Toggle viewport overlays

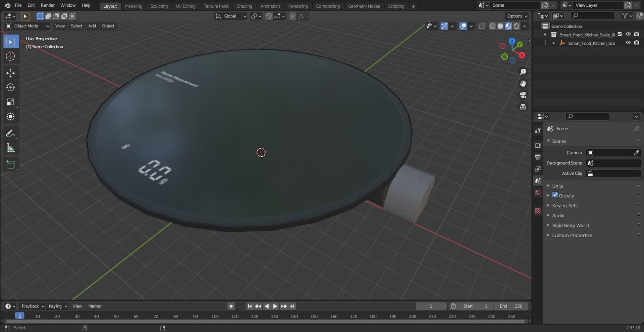pos(463,26)
